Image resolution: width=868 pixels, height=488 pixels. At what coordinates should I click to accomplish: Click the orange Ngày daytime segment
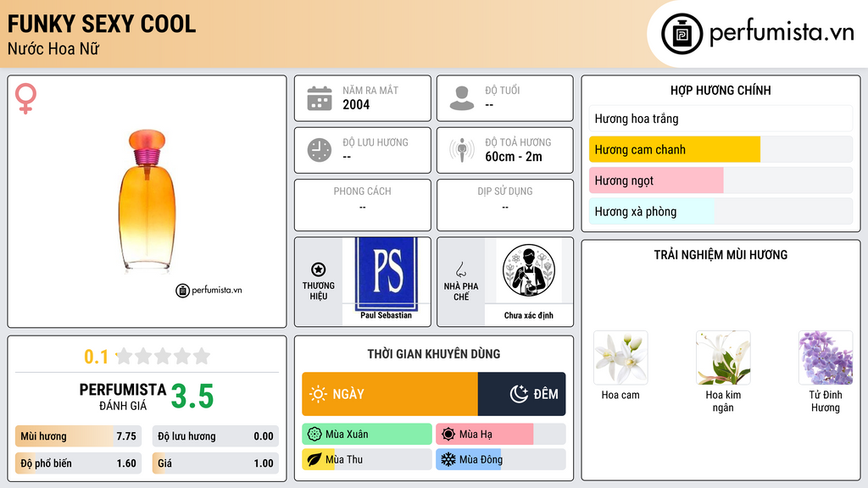[x=390, y=394]
